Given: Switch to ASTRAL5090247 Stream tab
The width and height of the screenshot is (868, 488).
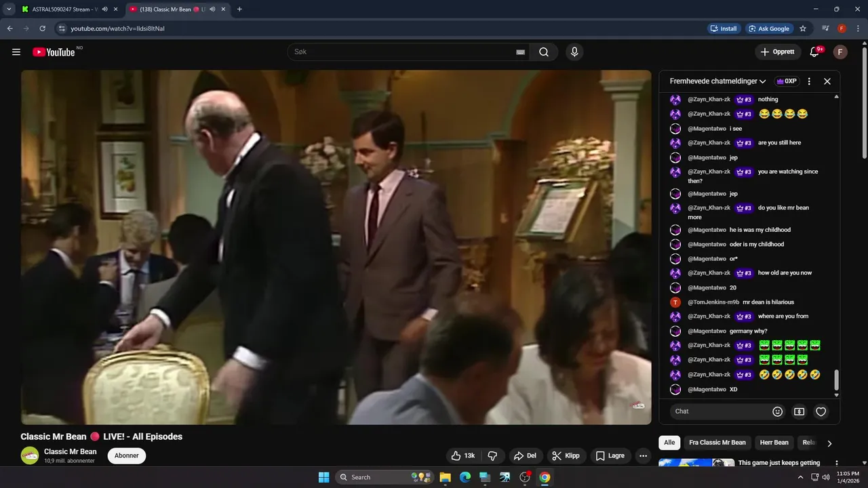Looking at the screenshot, I should pos(66,9).
